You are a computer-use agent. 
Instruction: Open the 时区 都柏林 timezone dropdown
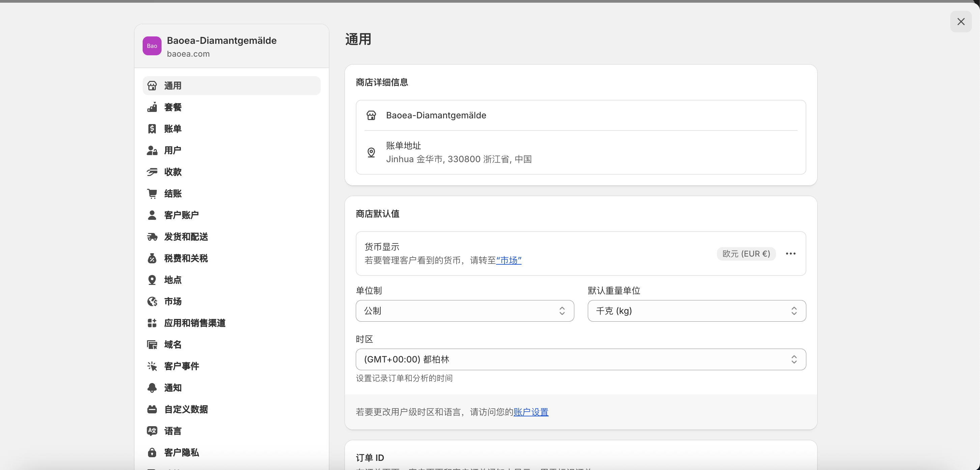[580, 359]
